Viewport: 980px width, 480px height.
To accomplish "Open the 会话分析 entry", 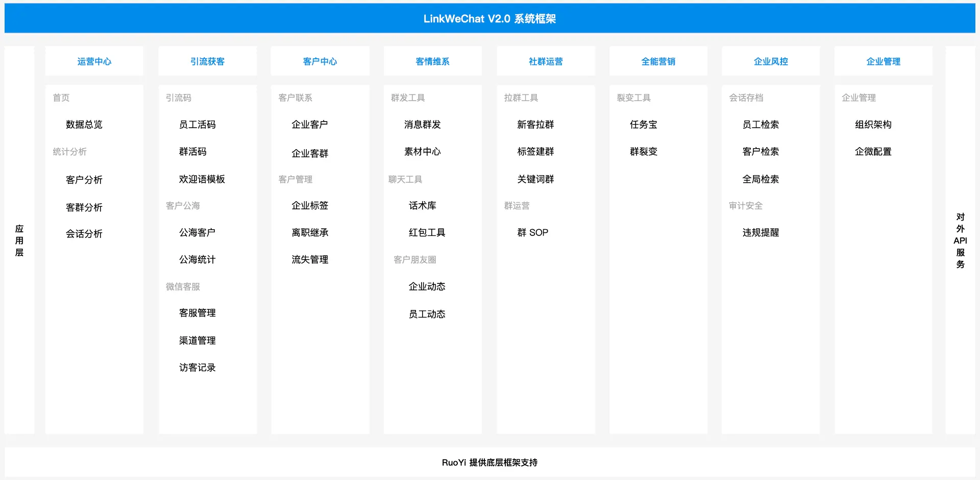I will 84,234.
